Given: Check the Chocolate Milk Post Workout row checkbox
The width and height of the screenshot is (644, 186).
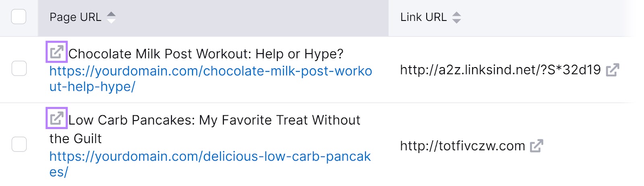Looking at the screenshot, I should coord(19,69).
